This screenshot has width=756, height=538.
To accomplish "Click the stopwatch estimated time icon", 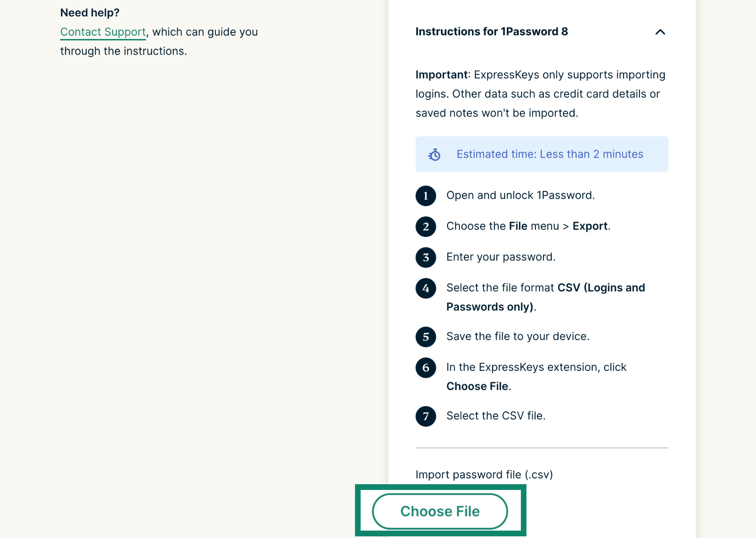I will point(434,154).
